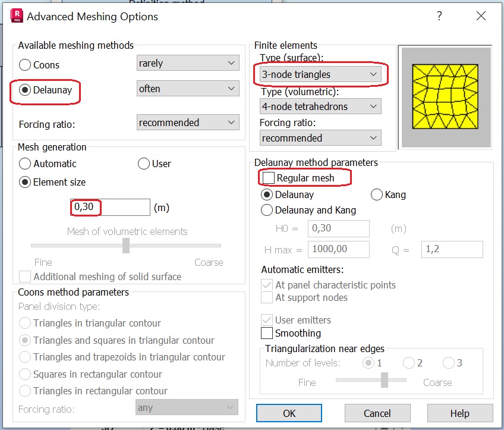The height and width of the screenshot is (430, 504).
Task: Choose Automatic mesh generation
Action: [x=25, y=164]
